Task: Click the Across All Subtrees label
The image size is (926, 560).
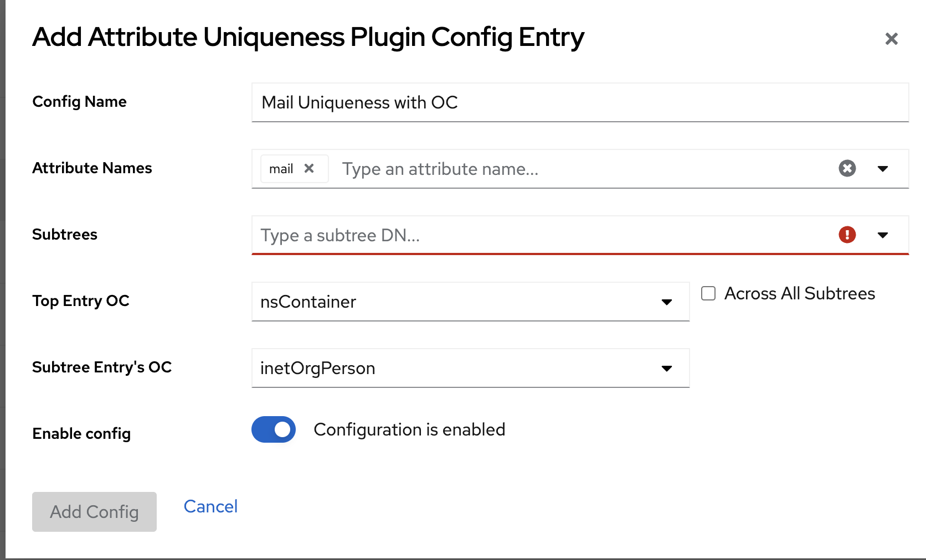Action: click(799, 293)
